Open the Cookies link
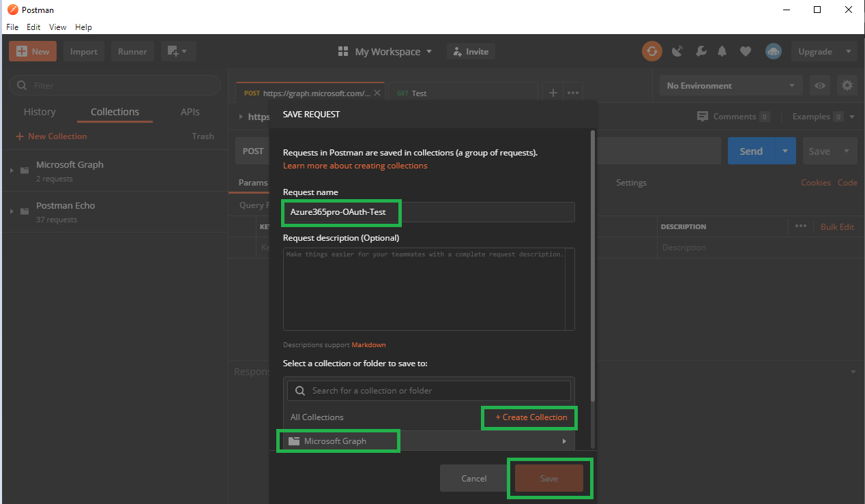The height and width of the screenshot is (504, 865). pos(816,183)
